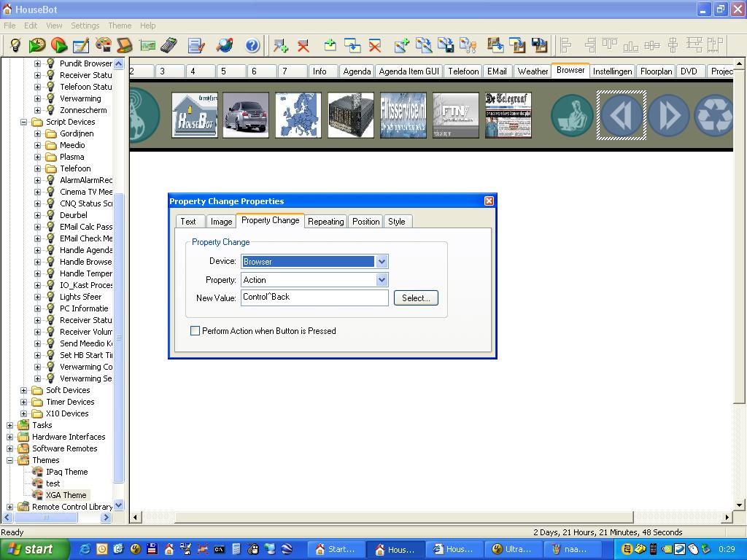The height and width of the screenshot is (560, 747).
Task: Click the XGA Theme palette icon in tree
Action: pos(38,495)
